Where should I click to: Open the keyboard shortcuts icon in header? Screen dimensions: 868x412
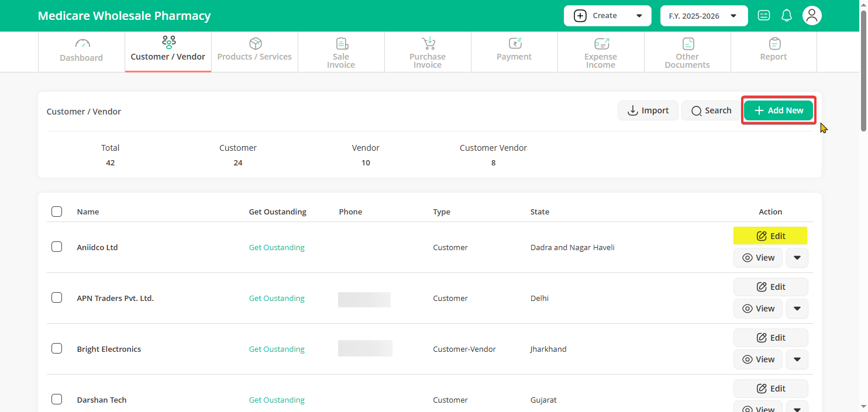(x=764, y=16)
